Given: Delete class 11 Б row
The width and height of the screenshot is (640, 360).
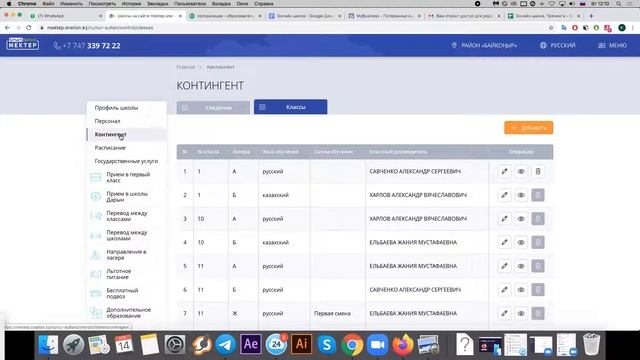Looking at the screenshot, I should click(538, 290).
